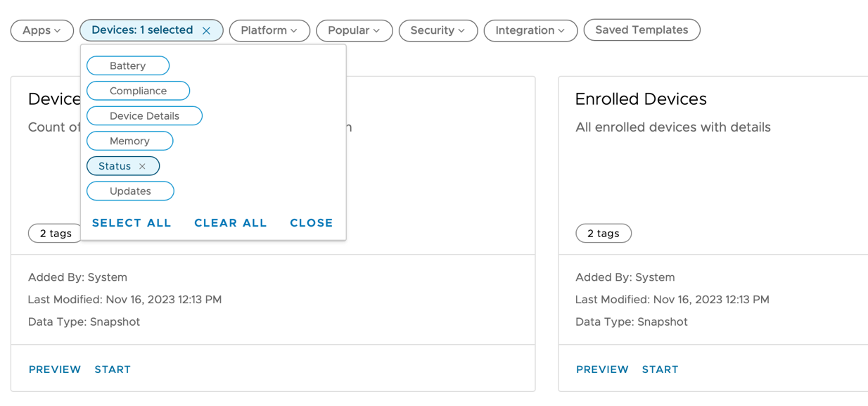Toggle the Battery tag filter
Screen dimensions: 868x406
128,65
